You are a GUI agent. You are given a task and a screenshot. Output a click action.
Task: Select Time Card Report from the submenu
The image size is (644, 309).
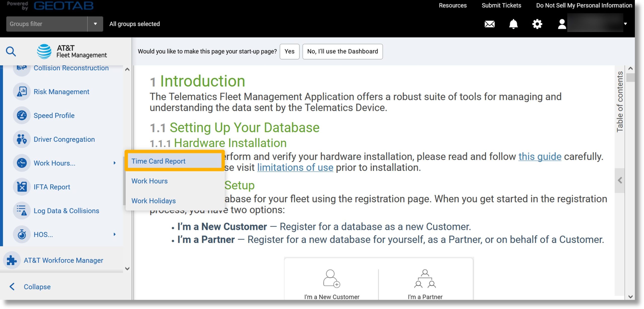(x=174, y=161)
